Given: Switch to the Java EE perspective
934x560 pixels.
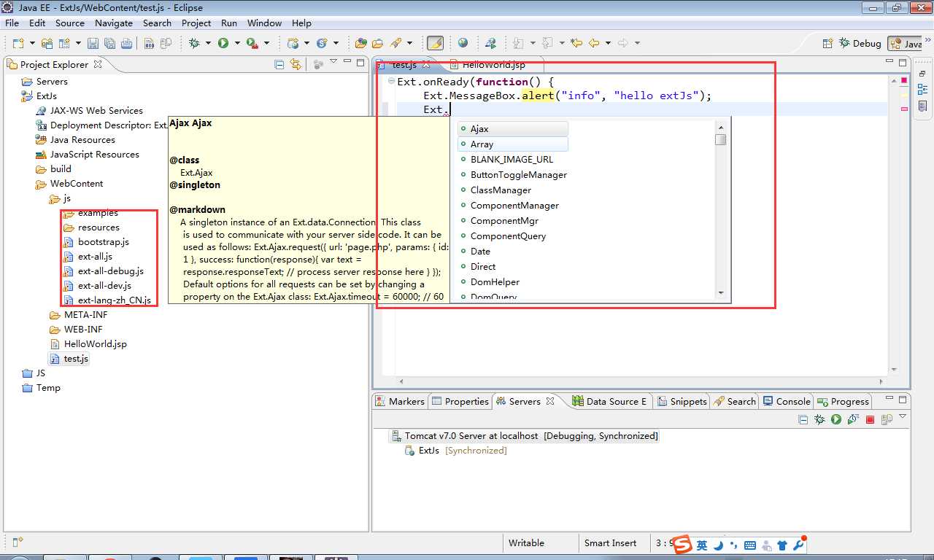Looking at the screenshot, I should (906, 44).
